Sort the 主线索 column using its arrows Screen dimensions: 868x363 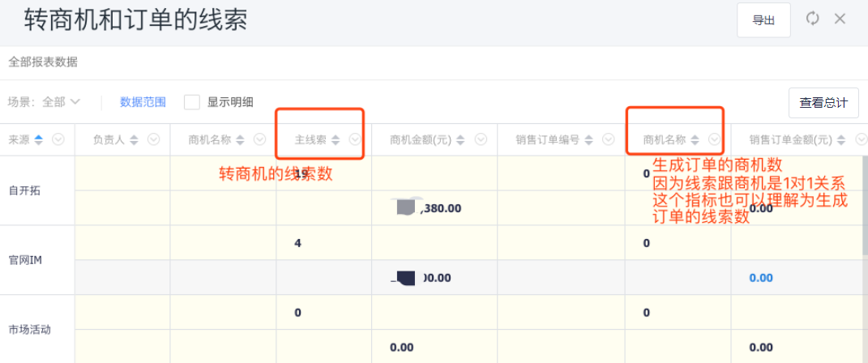coord(336,139)
